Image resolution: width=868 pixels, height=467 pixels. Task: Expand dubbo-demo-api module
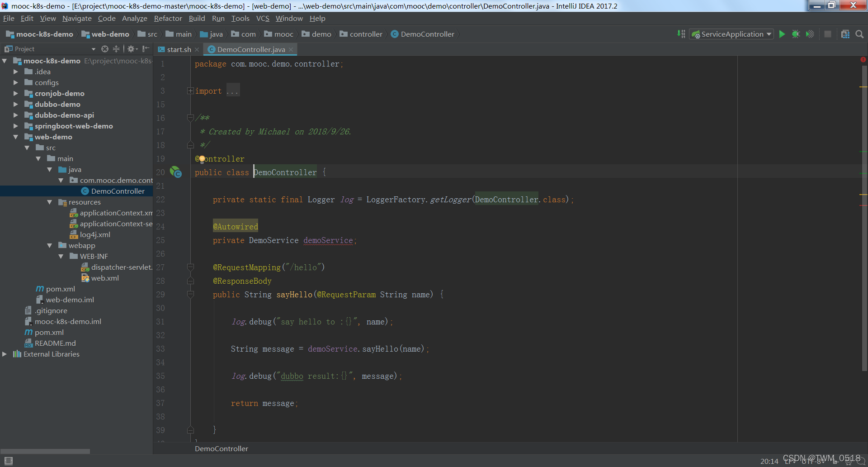[x=16, y=115]
